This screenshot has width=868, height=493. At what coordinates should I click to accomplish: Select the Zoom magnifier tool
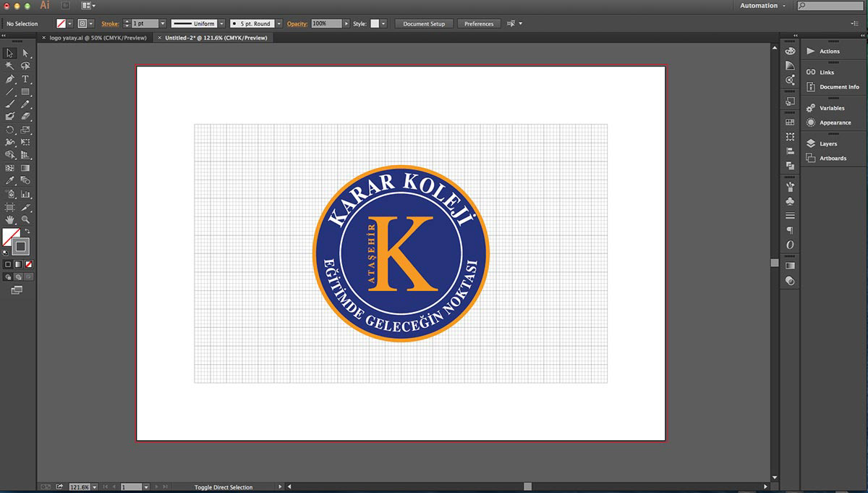25,219
